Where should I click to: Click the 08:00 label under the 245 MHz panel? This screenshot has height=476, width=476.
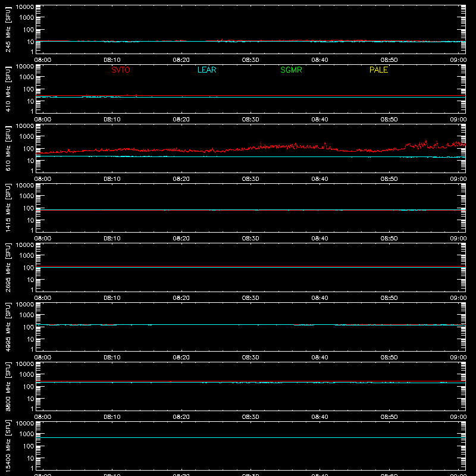tap(43, 60)
